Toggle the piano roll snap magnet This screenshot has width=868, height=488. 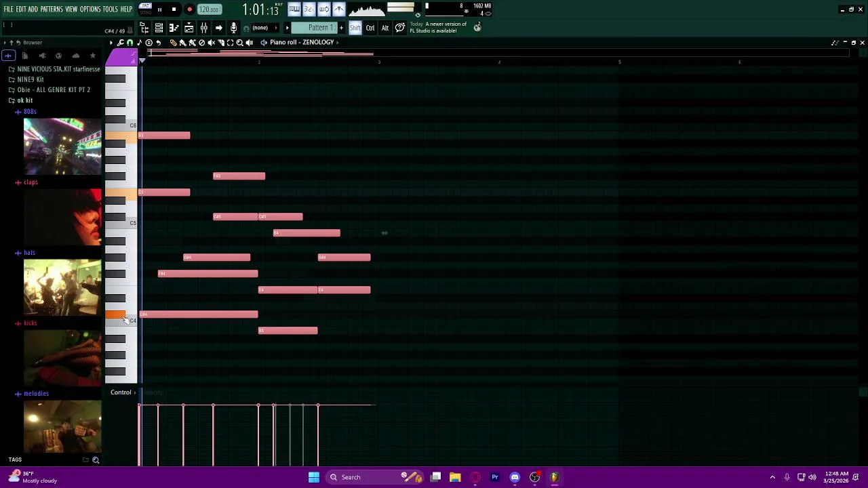pos(130,43)
